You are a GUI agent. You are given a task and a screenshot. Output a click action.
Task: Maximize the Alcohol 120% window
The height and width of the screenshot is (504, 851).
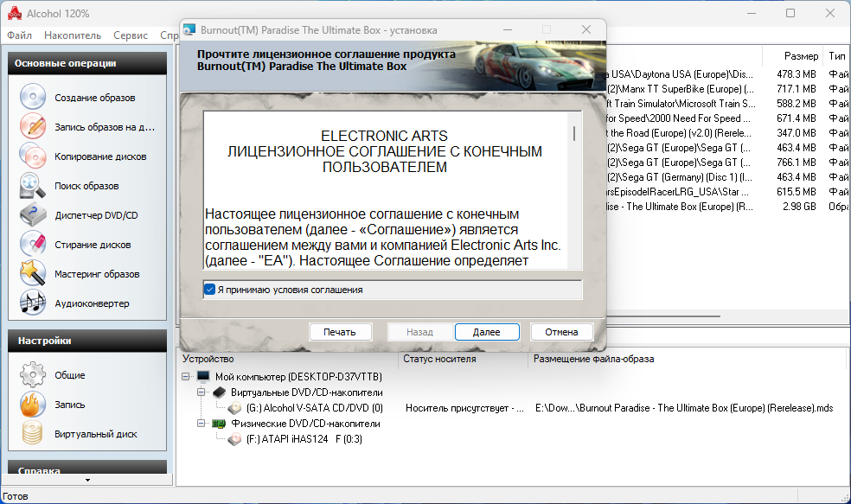[x=790, y=13]
